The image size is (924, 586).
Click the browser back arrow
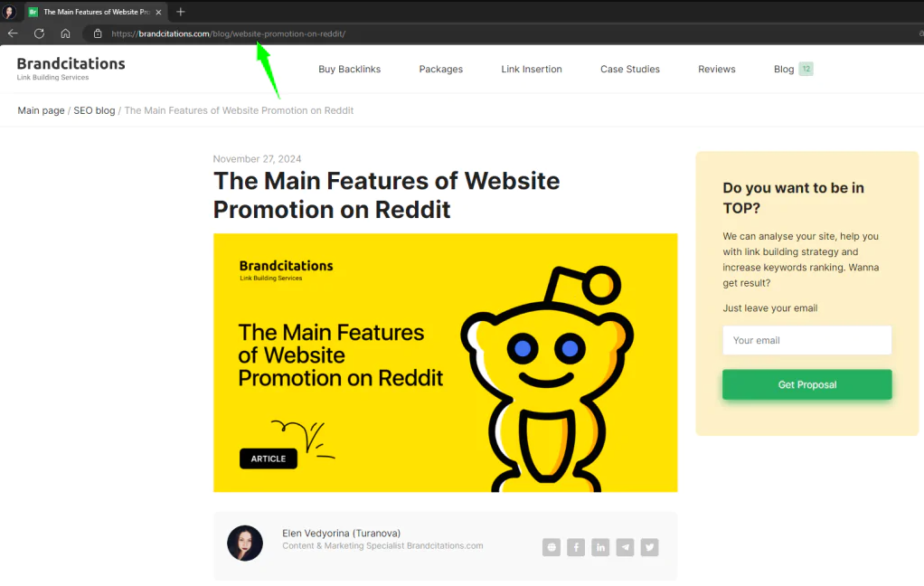pos(13,33)
